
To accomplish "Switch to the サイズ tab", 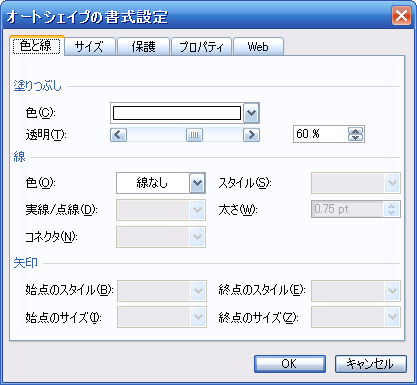I will (x=90, y=47).
